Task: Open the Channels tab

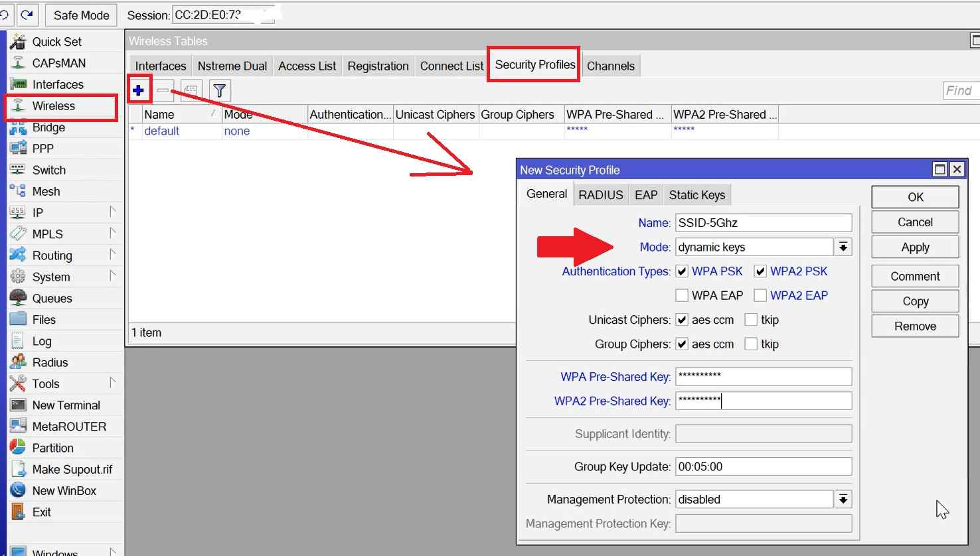Action: [x=611, y=66]
